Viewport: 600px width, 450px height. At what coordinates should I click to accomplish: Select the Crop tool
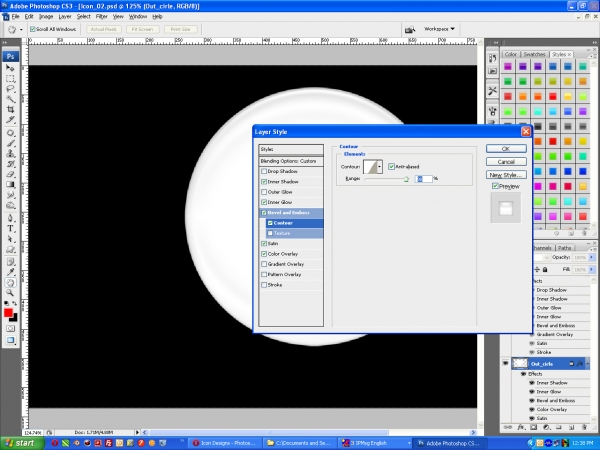tap(10, 110)
